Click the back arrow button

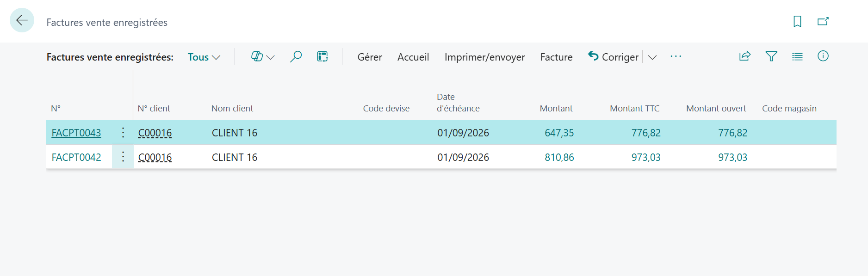click(22, 20)
